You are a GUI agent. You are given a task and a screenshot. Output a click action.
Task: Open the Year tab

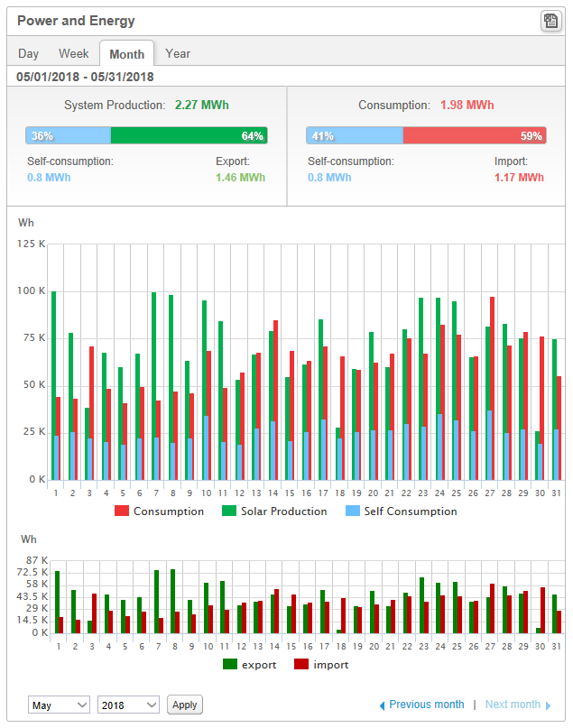click(178, 54)
